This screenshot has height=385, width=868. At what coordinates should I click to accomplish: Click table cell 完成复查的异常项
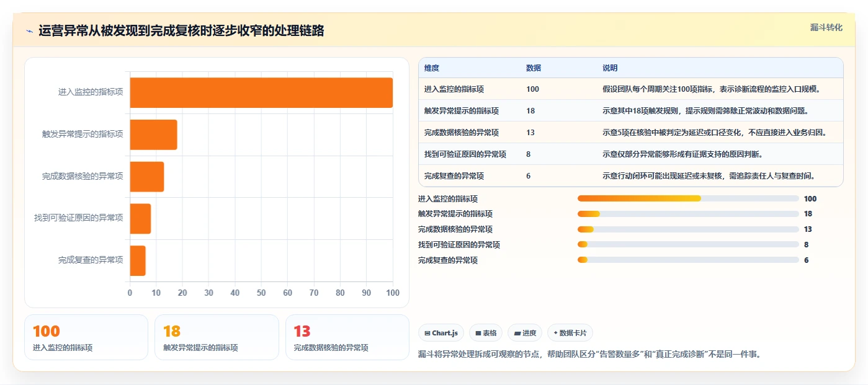pyautogui.click(x=454, y=176)
